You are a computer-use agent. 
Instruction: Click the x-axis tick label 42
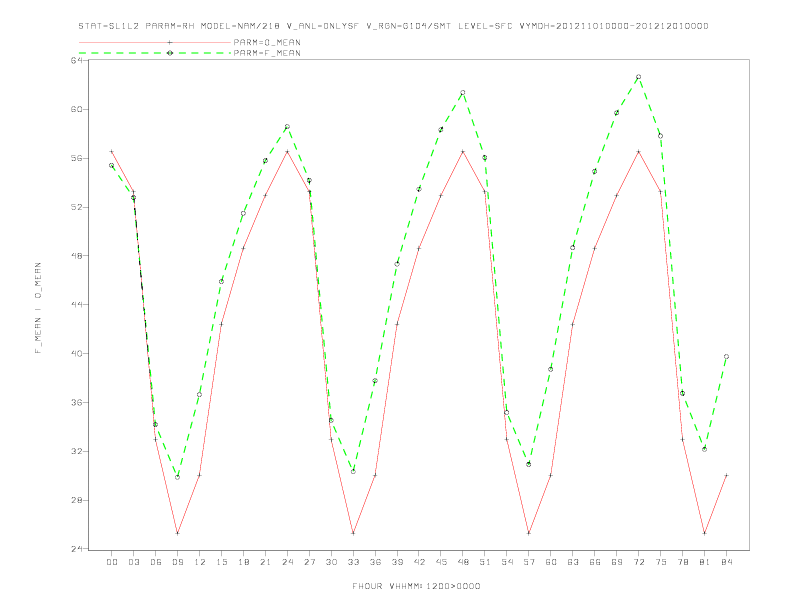click(x=419, y=562)
